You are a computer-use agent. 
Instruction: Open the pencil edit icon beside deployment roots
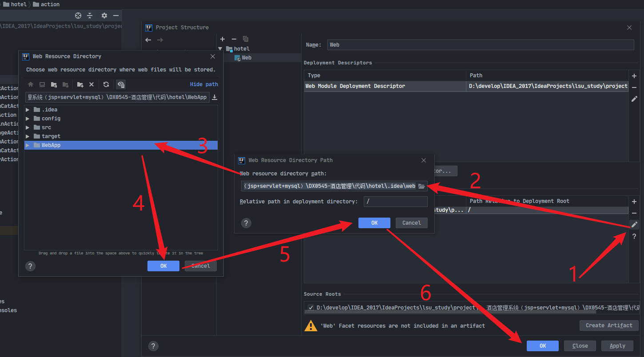point(634,224)
